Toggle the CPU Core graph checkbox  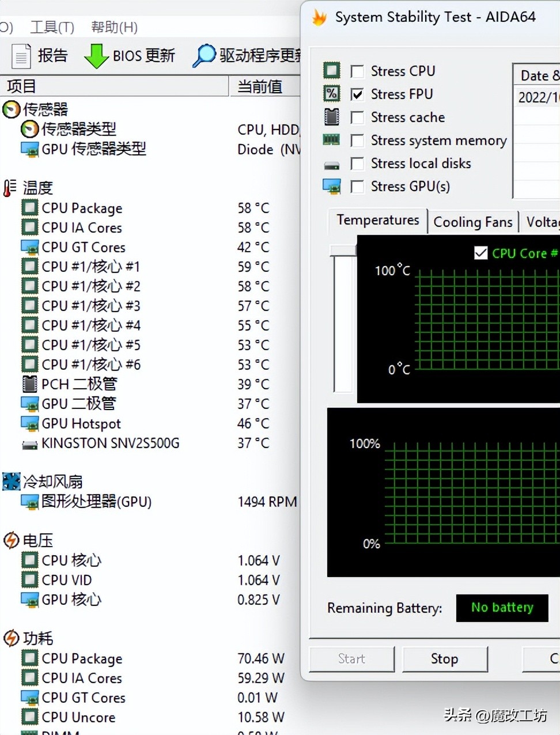tap(480, 253)
